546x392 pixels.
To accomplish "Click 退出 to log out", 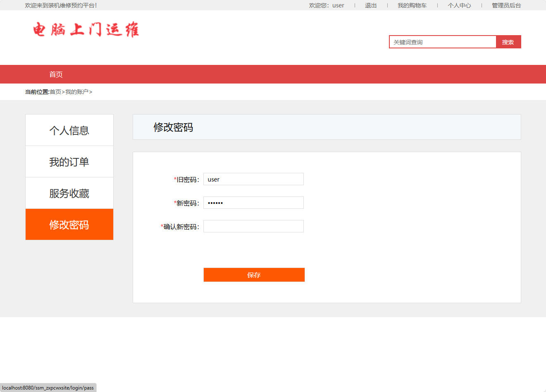I will [x=370, y=5].
